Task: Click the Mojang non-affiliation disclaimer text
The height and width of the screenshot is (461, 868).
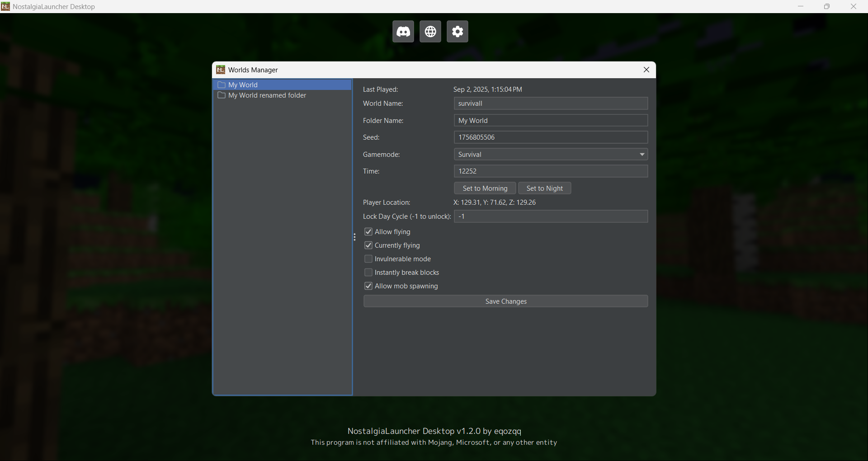Action: click(x=434, y=442)
